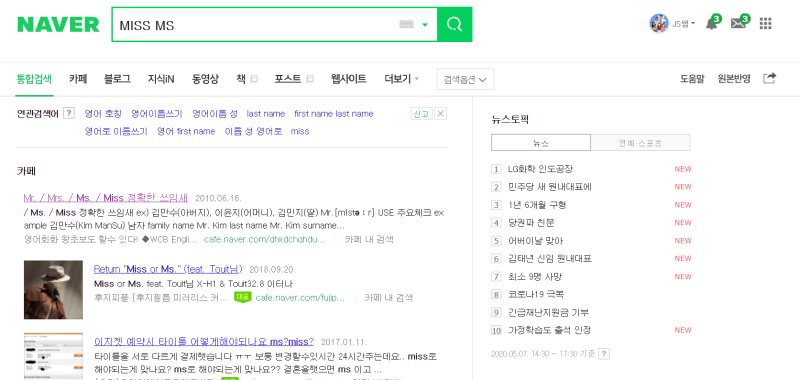Switch to the 카페 tab
The image size is (800, 380).
tap(78, 79)
